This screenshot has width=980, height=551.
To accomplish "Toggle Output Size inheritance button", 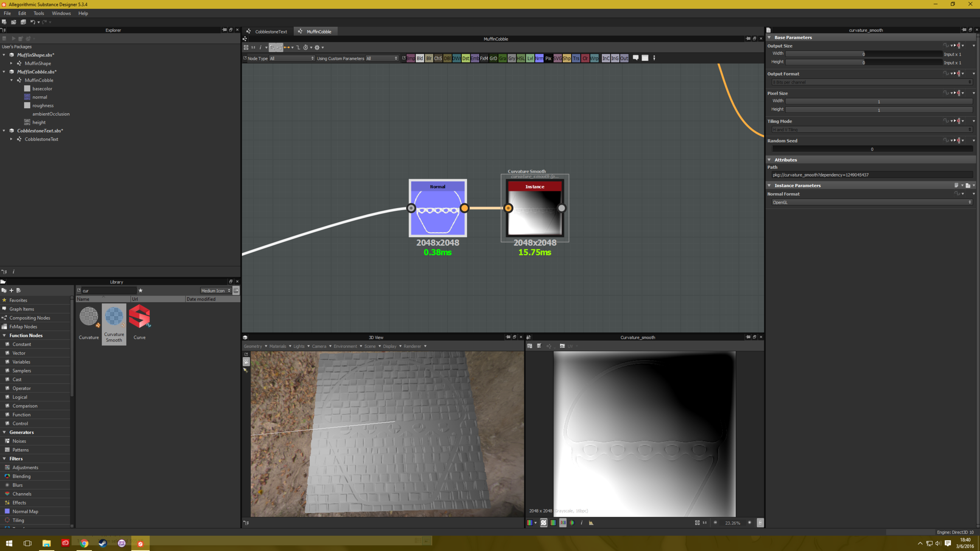I will point(959,46).
